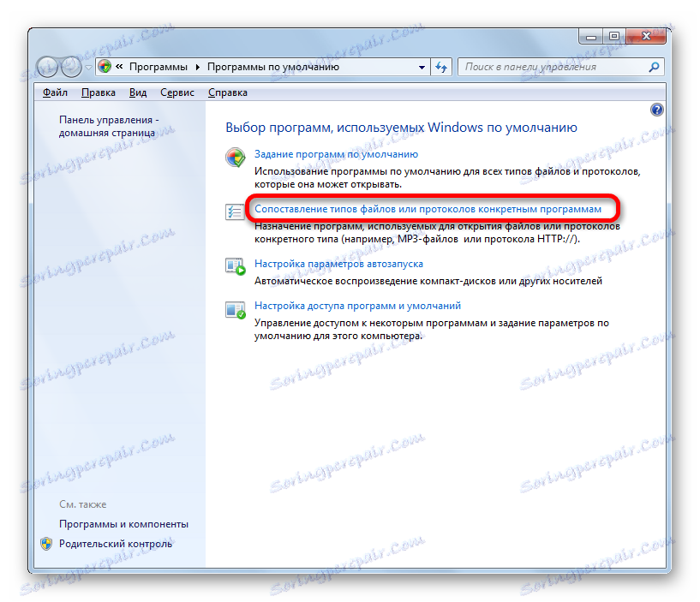Open the Файл menu
Viewport: 700px width, 602px height.
click(55, 92)
